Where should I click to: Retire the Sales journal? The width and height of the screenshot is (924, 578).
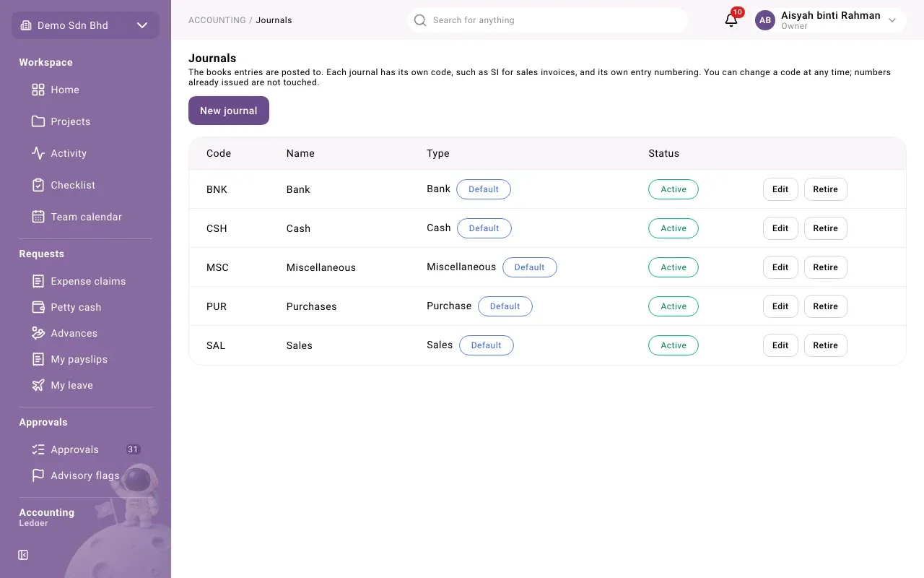(825, 345)
